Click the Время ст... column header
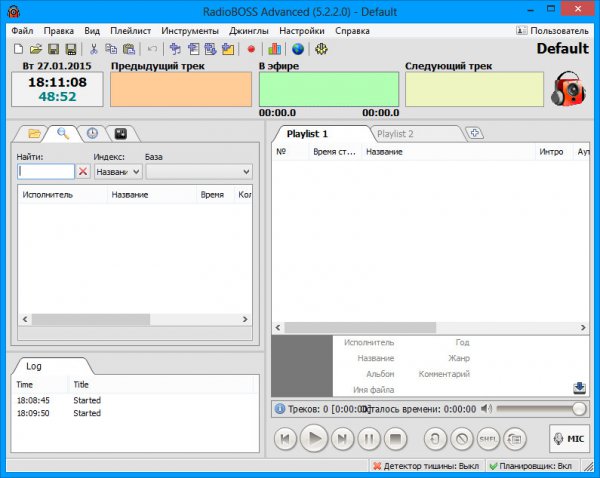Screen dimensions: 600x478 click(x=335, y=152)
